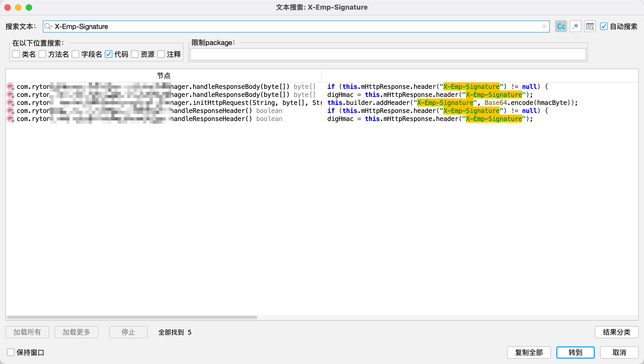Uncheck the 自动搜索 checkbox
Viewport: 644px width, 364px height.
(x=604, y=26)
